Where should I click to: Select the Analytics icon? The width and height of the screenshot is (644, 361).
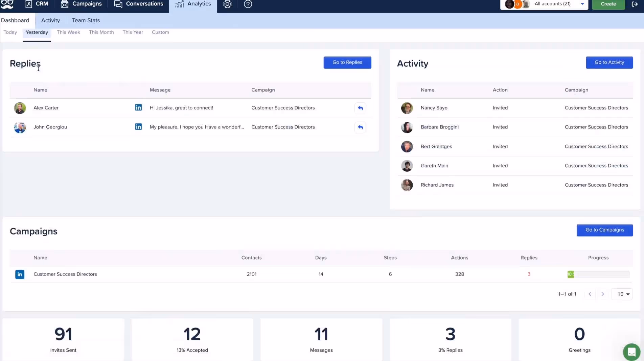pyautogui.click(x=193, y=4)
